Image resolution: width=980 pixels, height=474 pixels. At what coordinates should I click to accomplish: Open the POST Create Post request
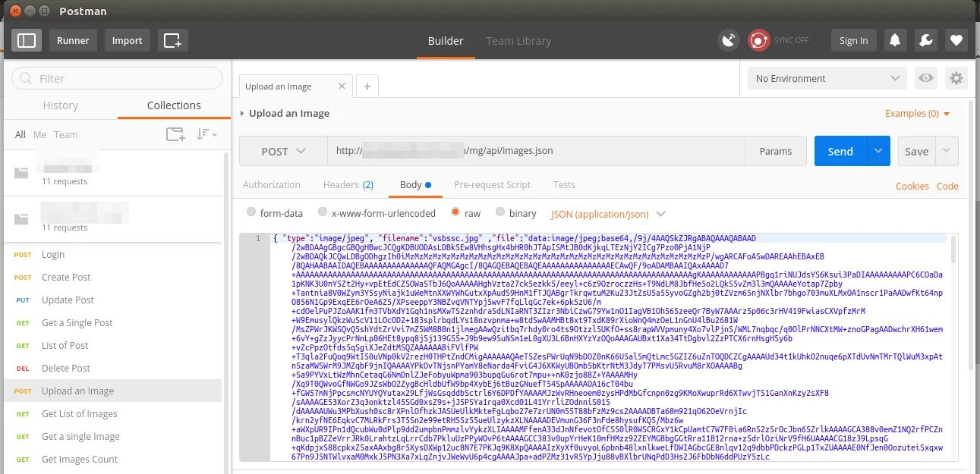pos(112,277)
